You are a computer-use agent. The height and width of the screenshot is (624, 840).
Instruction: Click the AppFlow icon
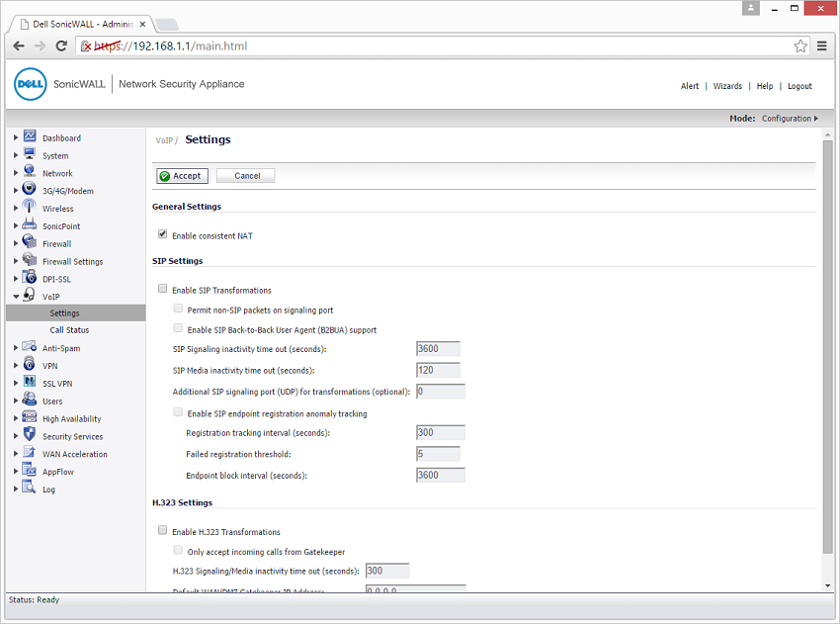pos(30,470)
